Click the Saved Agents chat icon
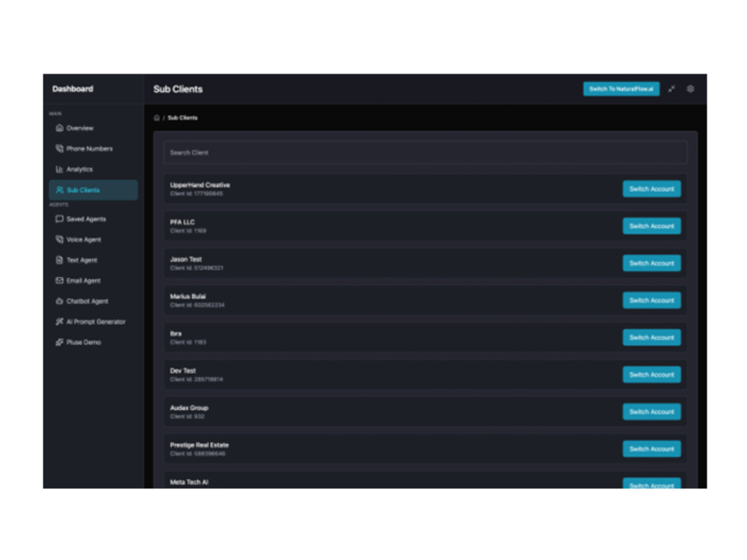Image resolution: width=747 pixels, height=560 pixels. point(60,219)
